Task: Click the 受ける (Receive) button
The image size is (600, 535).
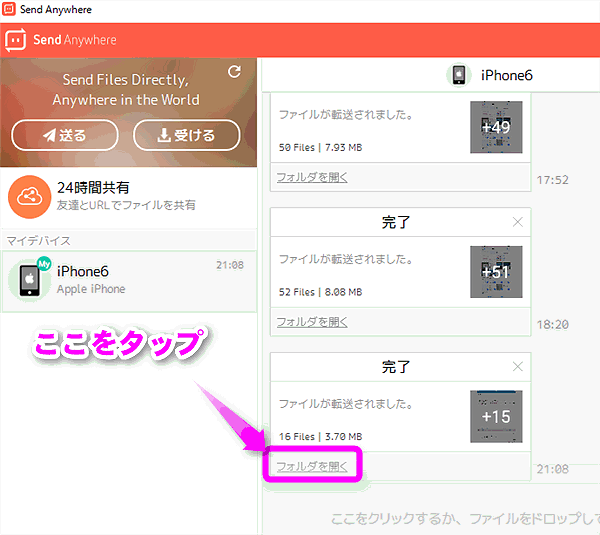Action: click(x=186, y=135)
